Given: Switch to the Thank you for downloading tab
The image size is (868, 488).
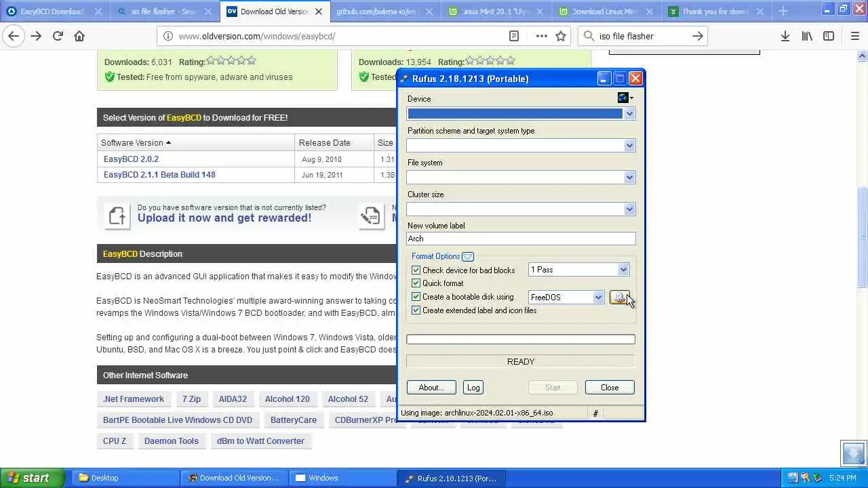Looking at the screenshot, I should pos(715,12).
